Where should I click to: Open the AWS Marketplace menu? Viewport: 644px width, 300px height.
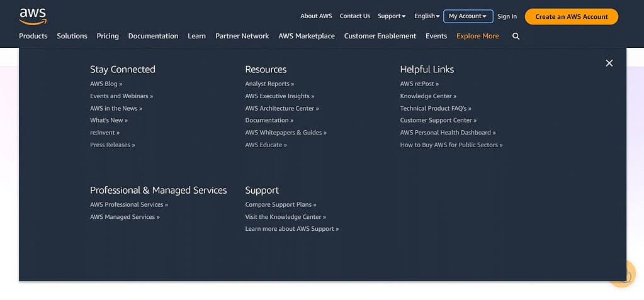point(307,36)
